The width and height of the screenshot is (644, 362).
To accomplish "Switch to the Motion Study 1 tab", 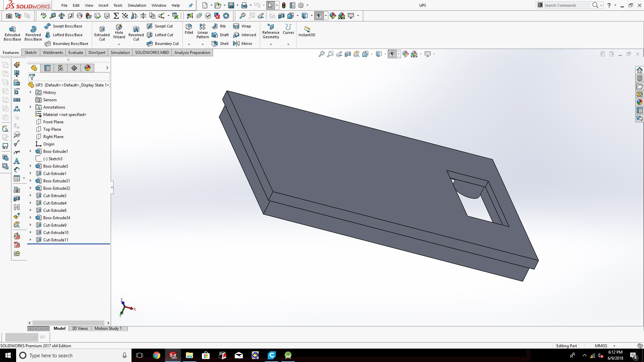I will 108,328.
